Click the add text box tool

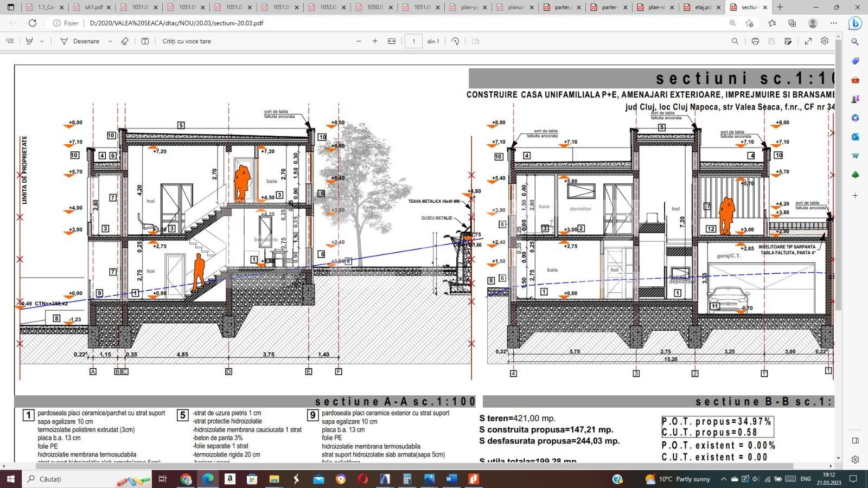(145, 41)
